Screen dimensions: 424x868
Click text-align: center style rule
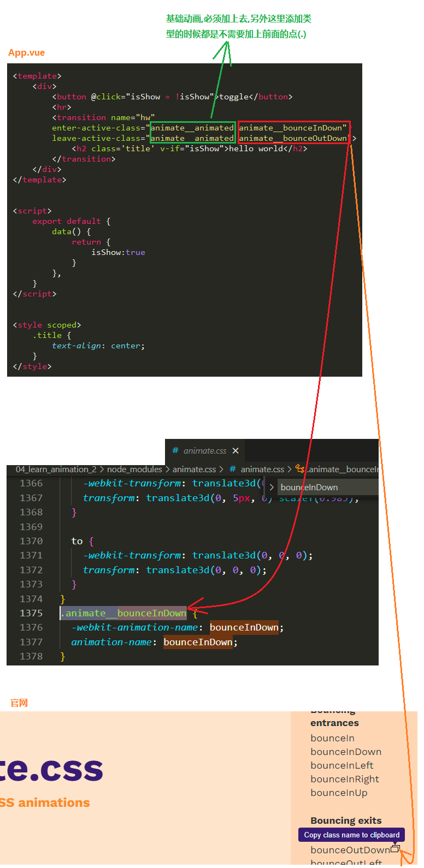click(x=98, y=346)
